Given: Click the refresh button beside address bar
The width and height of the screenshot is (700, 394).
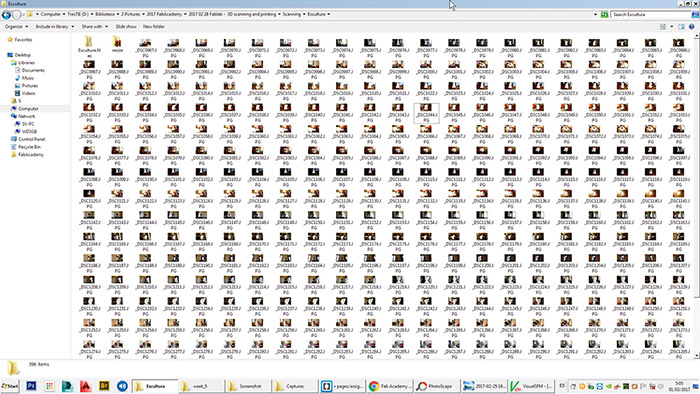Looking at the screenshot, I should 604,14.
